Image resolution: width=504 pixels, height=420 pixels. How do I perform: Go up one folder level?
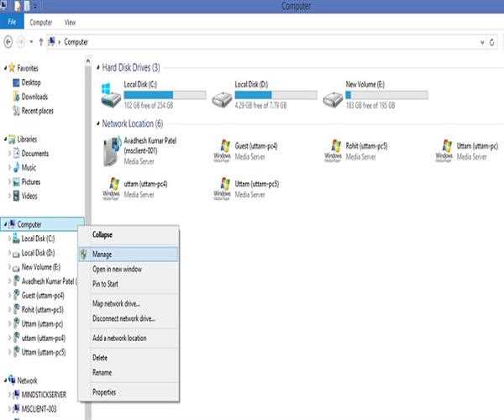[41, 42]
